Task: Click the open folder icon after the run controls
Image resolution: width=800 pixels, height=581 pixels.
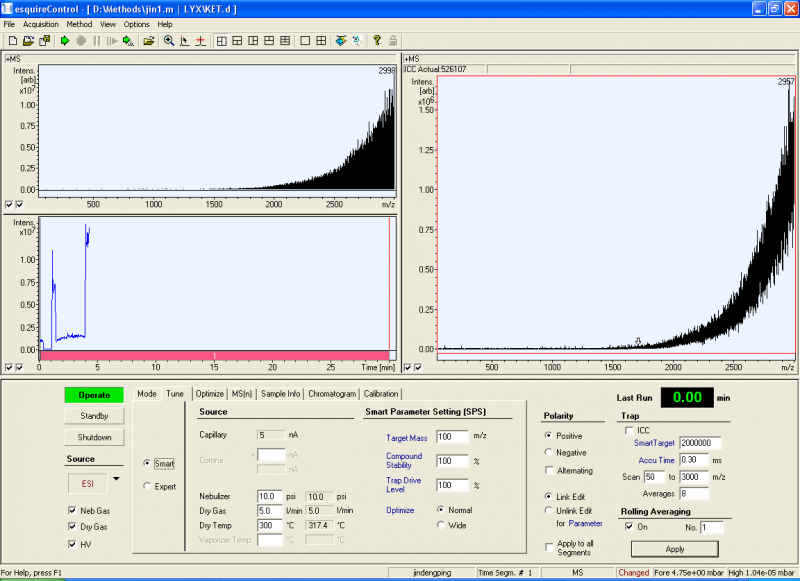Action: [149, 41]
